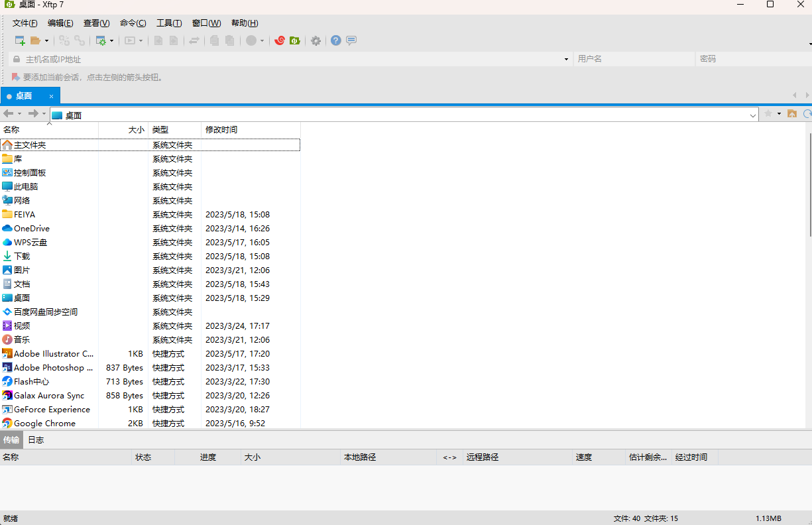
Task: Click the 密码 password field
Action: coord(754,59)
